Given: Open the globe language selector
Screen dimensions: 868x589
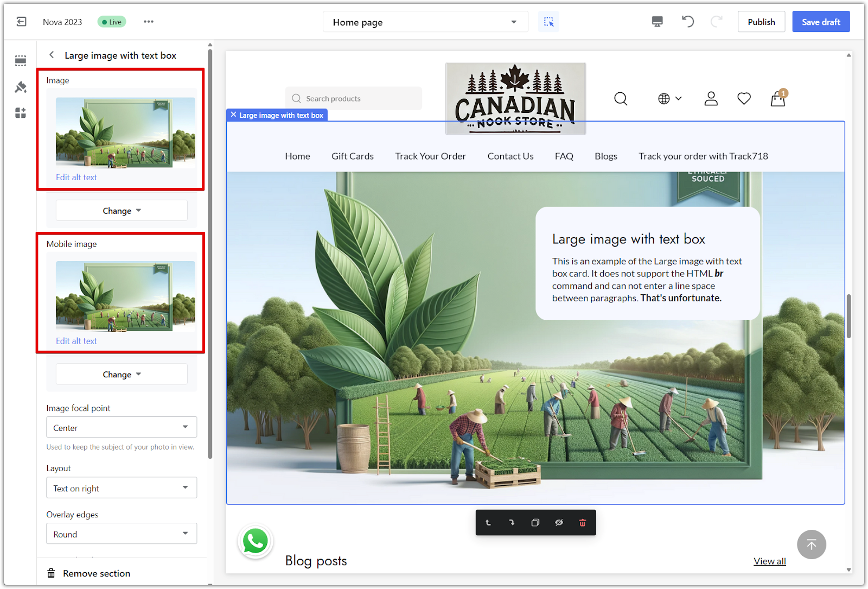Looking at the screenshot, I should point(670,99).
